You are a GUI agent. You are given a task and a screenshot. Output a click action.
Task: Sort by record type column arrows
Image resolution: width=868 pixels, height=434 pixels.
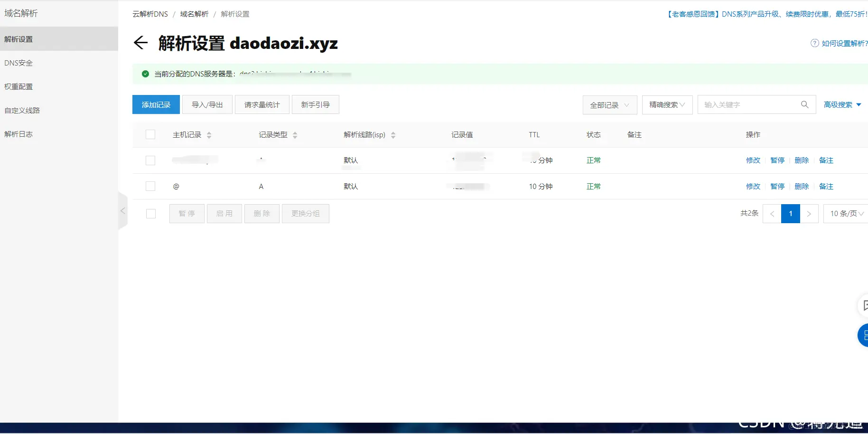tap(295, 135)
